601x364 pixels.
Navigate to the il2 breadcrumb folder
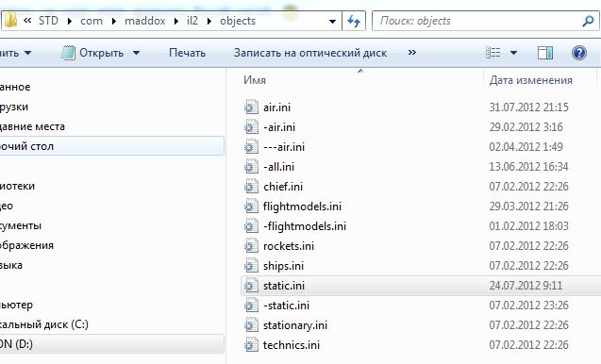click(x=192, y=21)
